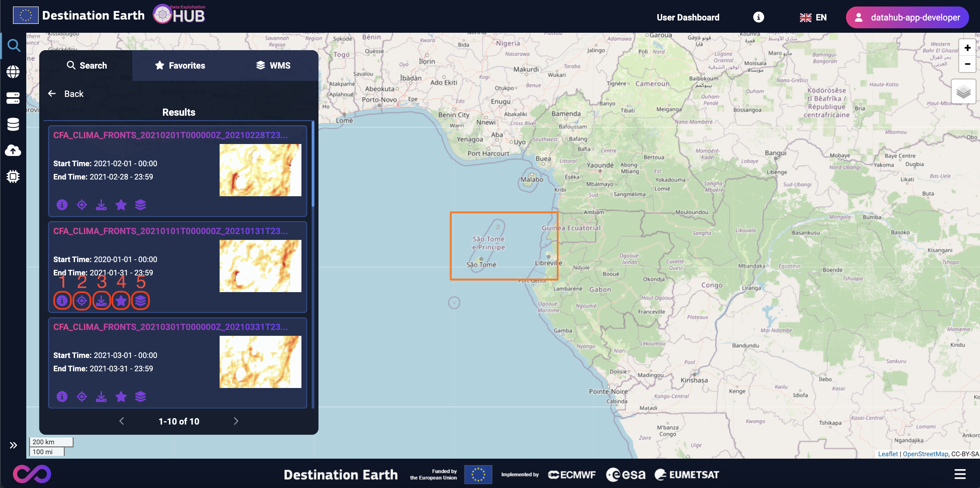980x488 pixels.
Task: Locate the 20210201 fronts result on map
Action: 82,205
